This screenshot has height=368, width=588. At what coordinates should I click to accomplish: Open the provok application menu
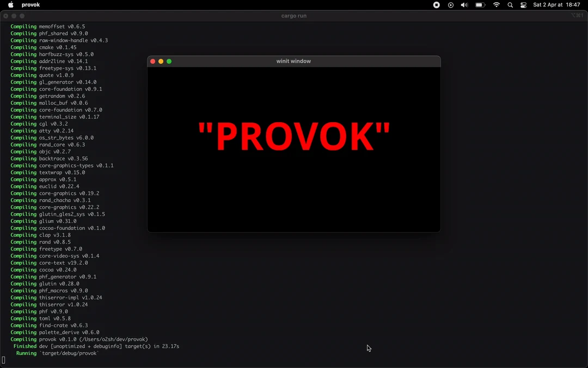(30, 4)
